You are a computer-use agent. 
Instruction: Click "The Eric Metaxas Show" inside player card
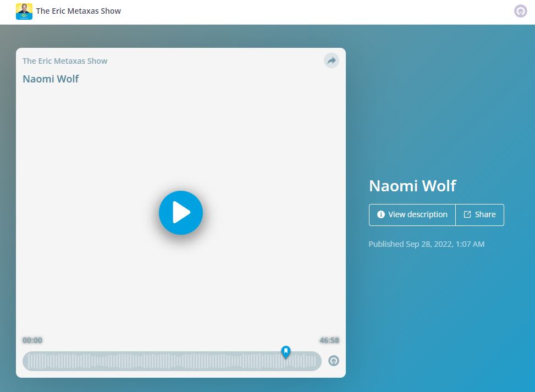(65, 61)
